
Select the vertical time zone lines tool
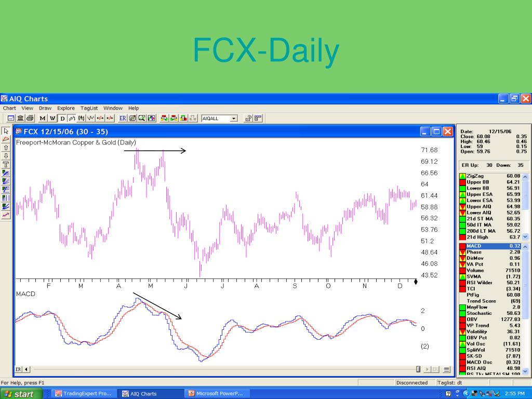[x=6, y=198]
